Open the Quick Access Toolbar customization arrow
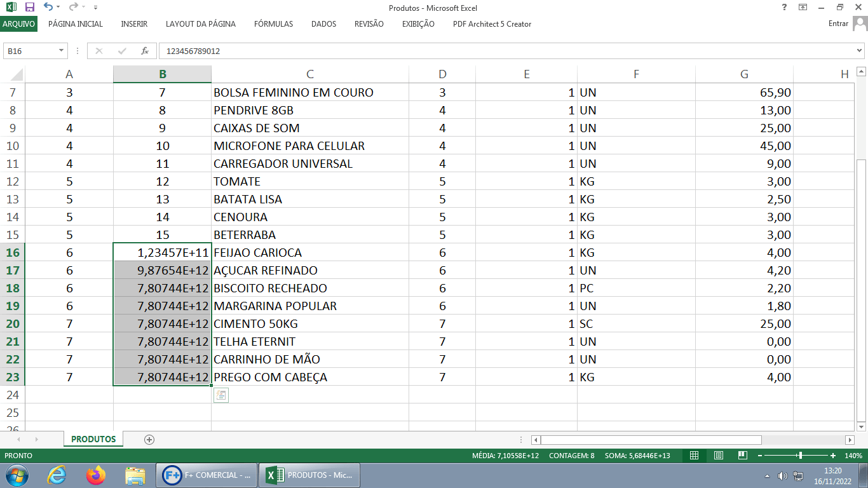 (x=95, y=8)
